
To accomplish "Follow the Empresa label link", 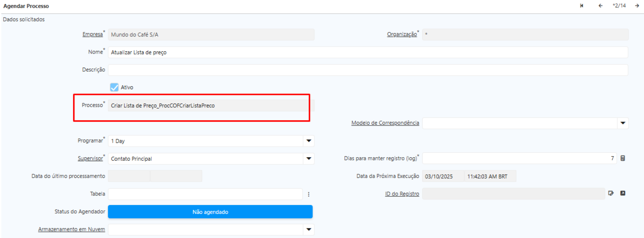I will [x=92, y=35].
